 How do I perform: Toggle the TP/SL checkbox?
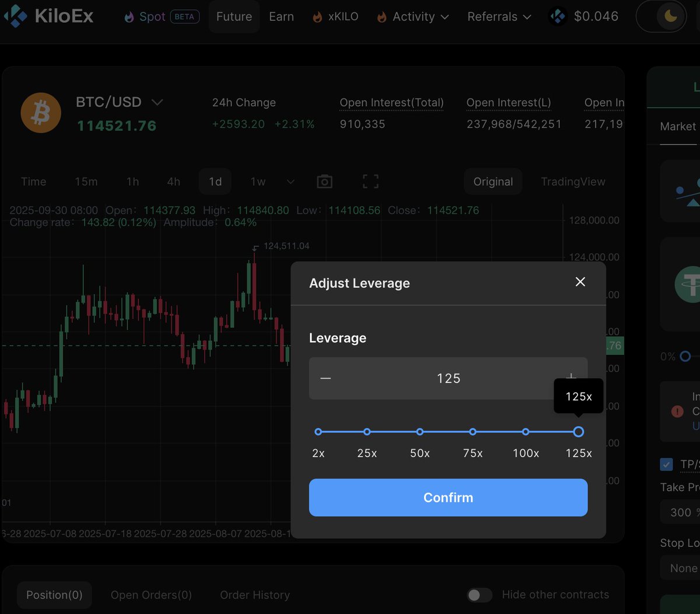click(x=666, y=465)
